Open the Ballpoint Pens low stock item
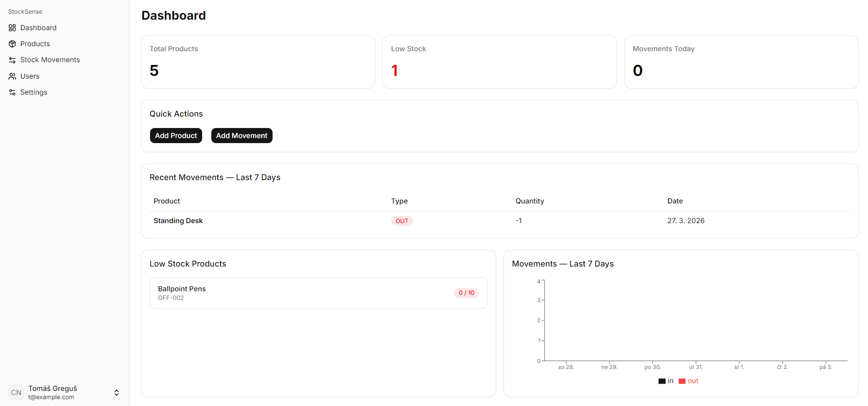Viewport: 868px width, 406px height. click(318, 293)
